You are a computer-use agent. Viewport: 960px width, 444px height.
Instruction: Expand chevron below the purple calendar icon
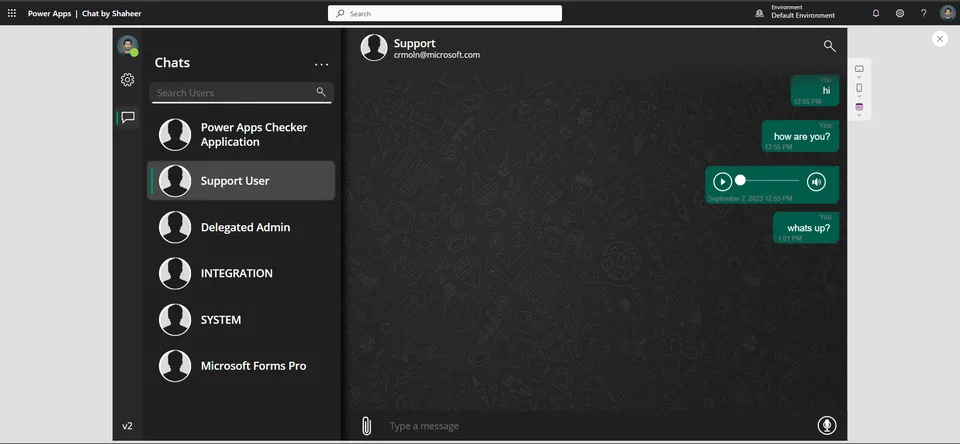[x=859, y=115]
